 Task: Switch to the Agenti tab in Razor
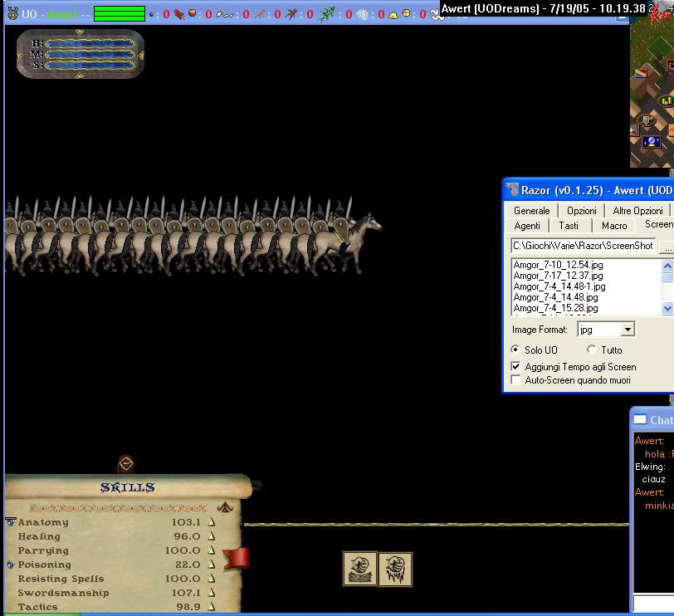pos(527,226)
